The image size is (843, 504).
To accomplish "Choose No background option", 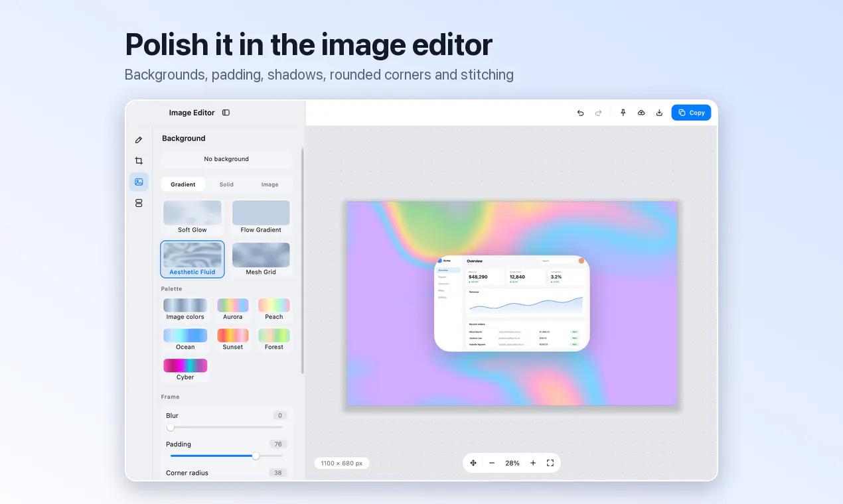I will (226, 159).
